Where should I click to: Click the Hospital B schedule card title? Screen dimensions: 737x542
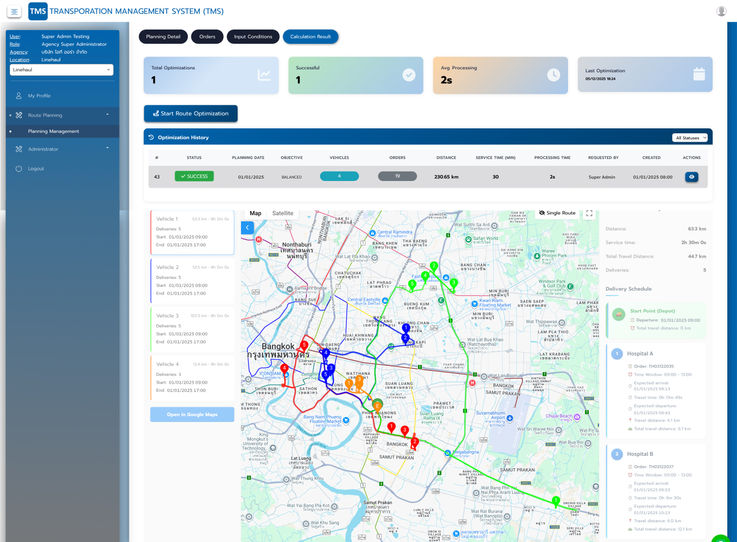pyautogui.click(x=640, y=454)
